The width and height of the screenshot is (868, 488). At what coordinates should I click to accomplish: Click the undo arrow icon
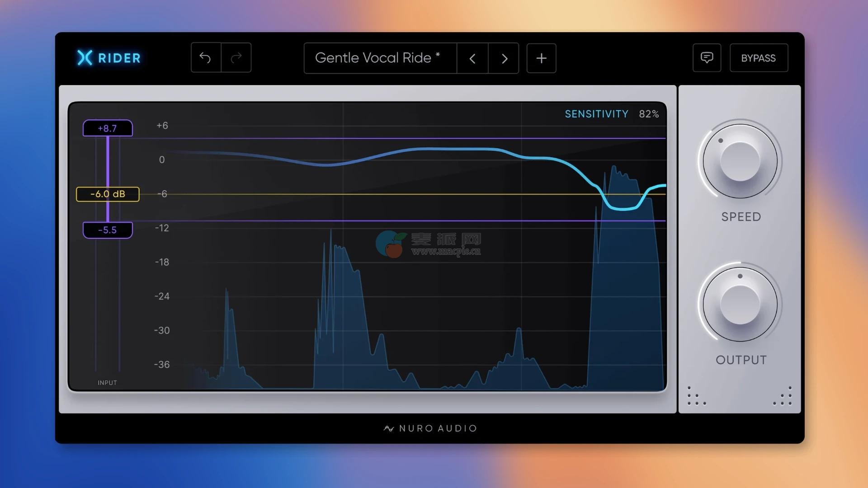tap(206, 58)
